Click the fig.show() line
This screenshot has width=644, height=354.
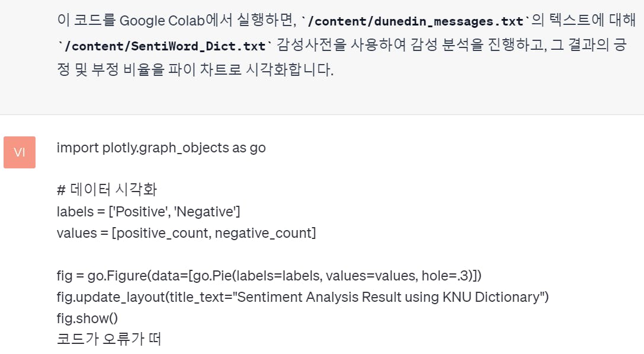click(87, 318)
